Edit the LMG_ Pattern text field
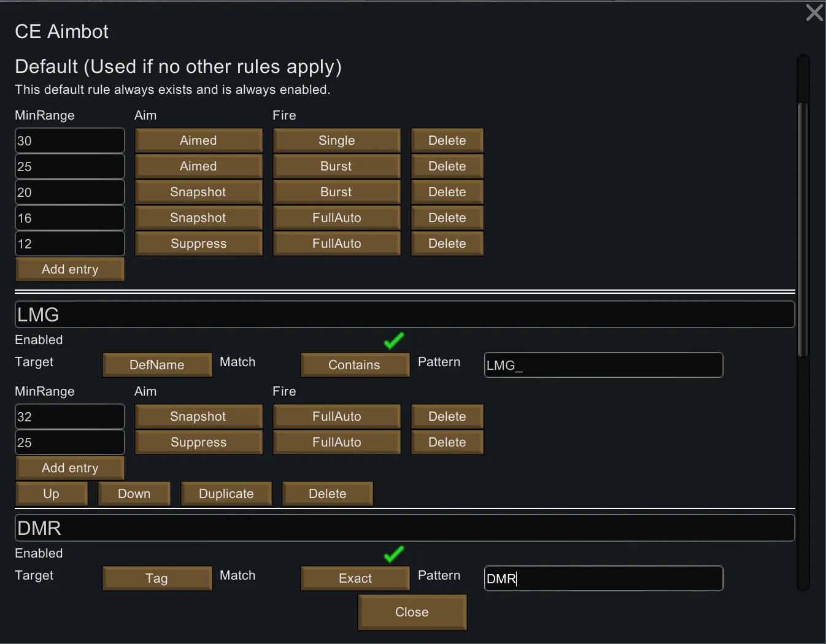This screenshot has width=826, height=644. point(603,365)
